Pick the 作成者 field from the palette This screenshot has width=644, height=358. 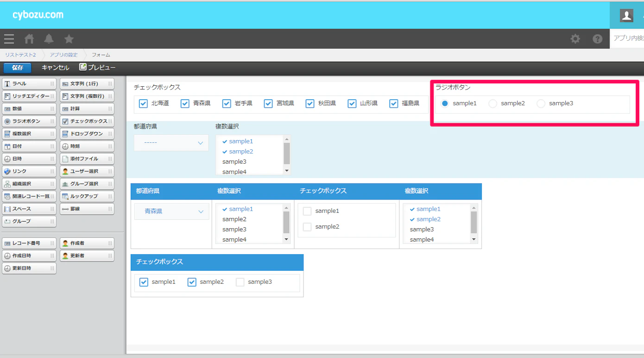click(x=87, y=243)
